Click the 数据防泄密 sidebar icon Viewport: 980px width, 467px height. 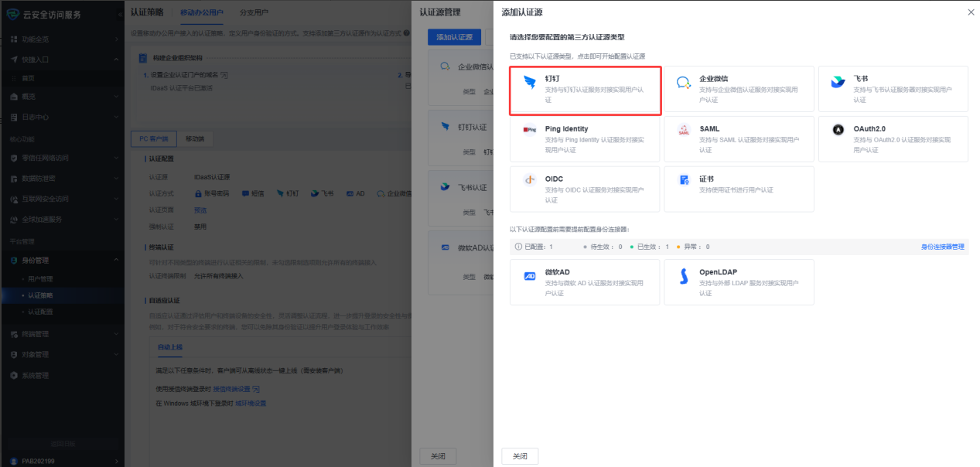pos(15,178)
